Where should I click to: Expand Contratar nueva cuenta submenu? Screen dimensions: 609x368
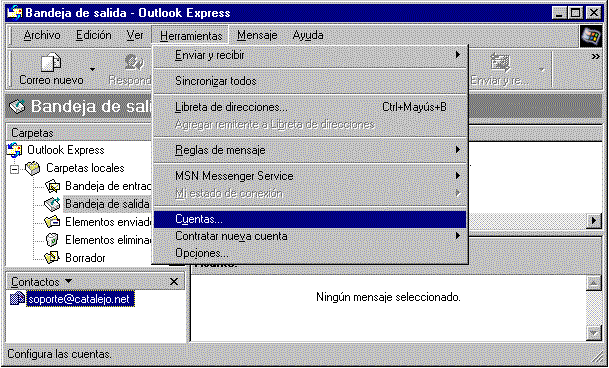310,236
